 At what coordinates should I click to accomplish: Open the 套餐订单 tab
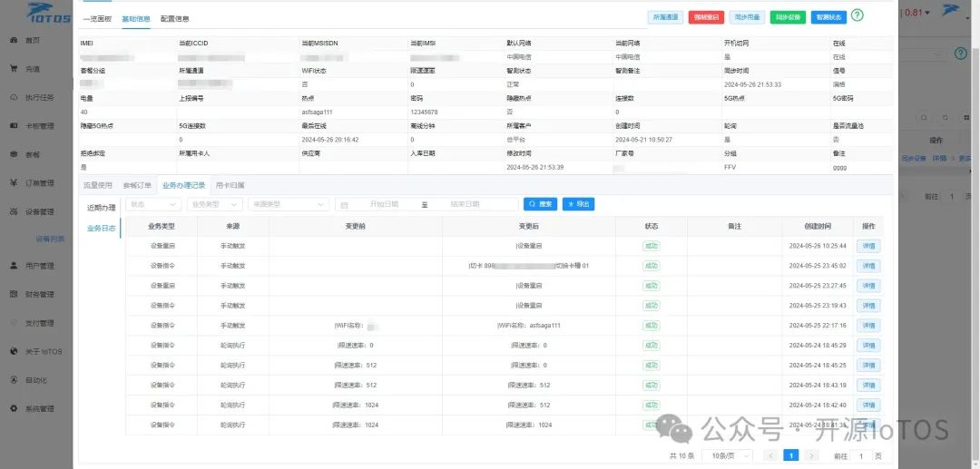pos(137,185)
